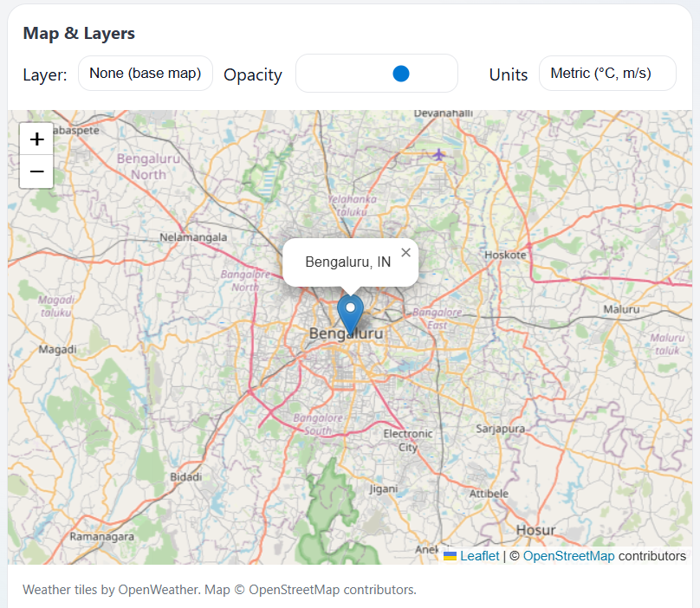
Task: Click the zoom in (+) button
Action: pos(36,139)
